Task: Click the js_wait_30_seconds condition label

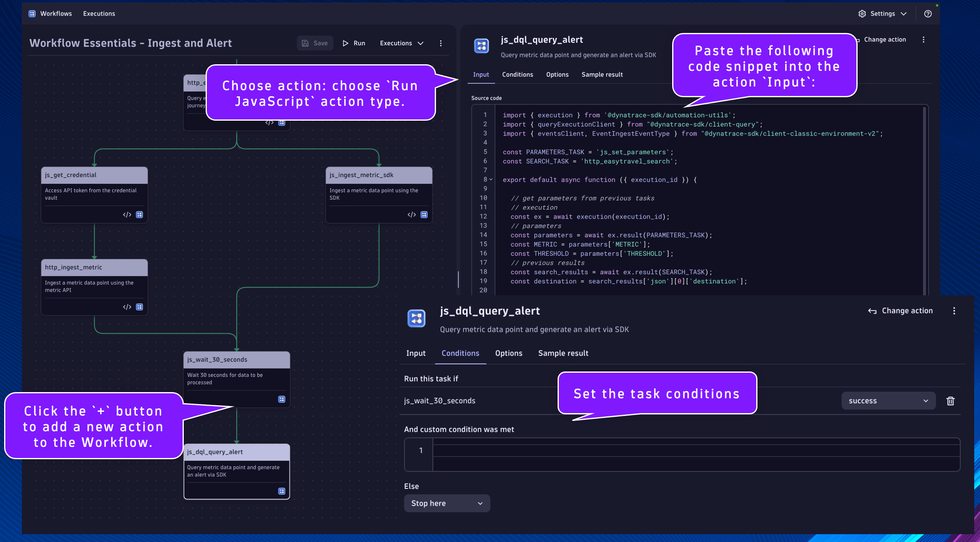Action: click(x=439, y=401)
